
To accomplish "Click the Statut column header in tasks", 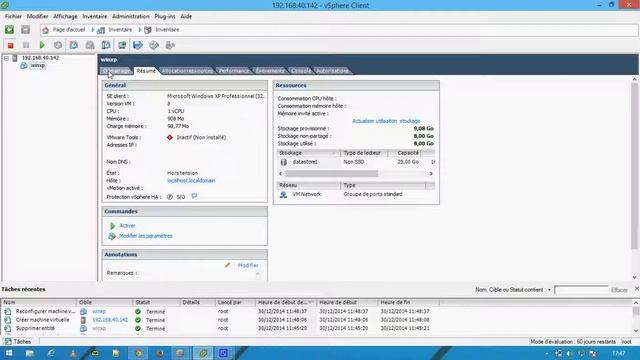I will (156, 302).
